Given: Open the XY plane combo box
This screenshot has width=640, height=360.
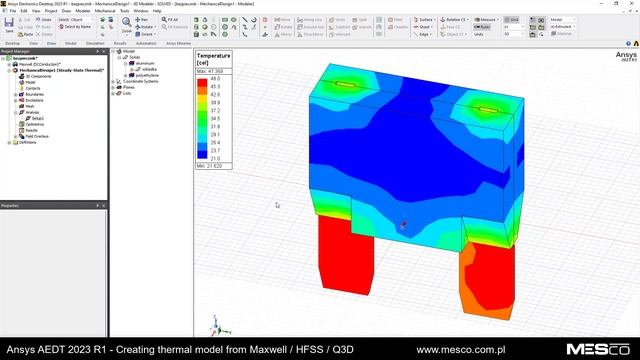Looking at the screenshot, I should coord(514,27).
